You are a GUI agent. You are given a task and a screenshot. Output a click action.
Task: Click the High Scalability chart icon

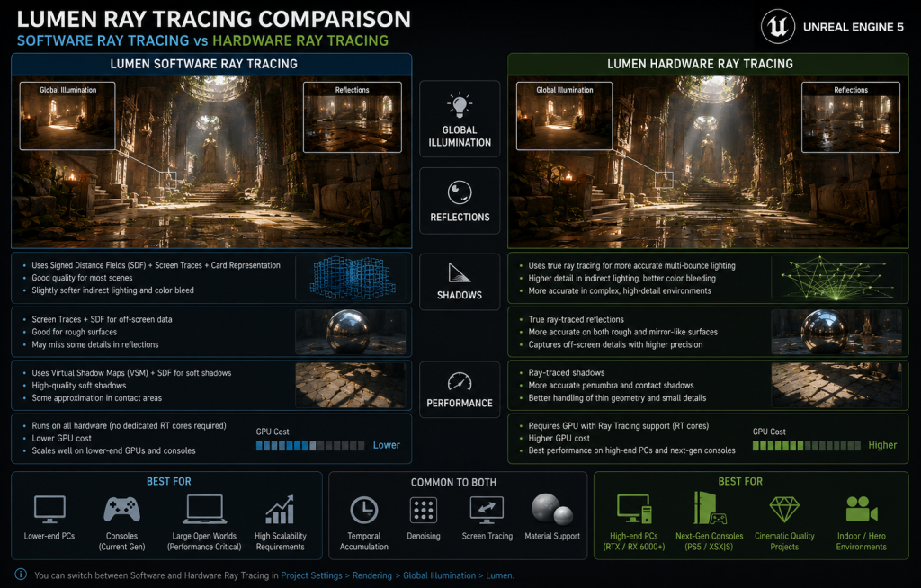pos(280,509)
